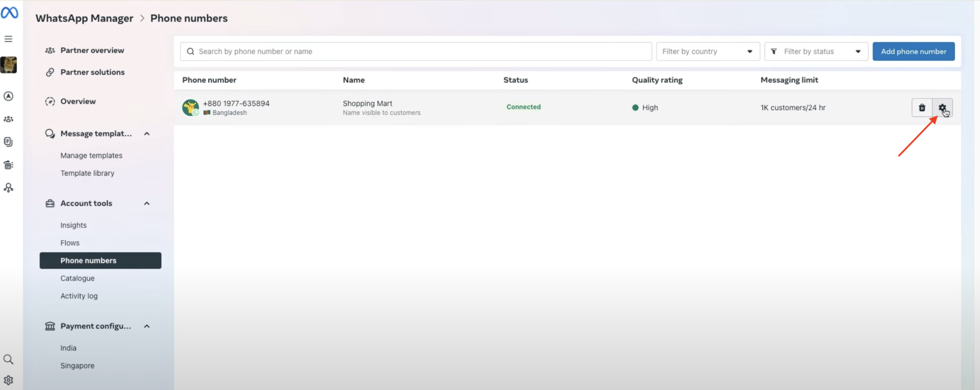Click the Status column header
Image resolution: width=980 pixels, height=390 pixels.
click(516, 80)
